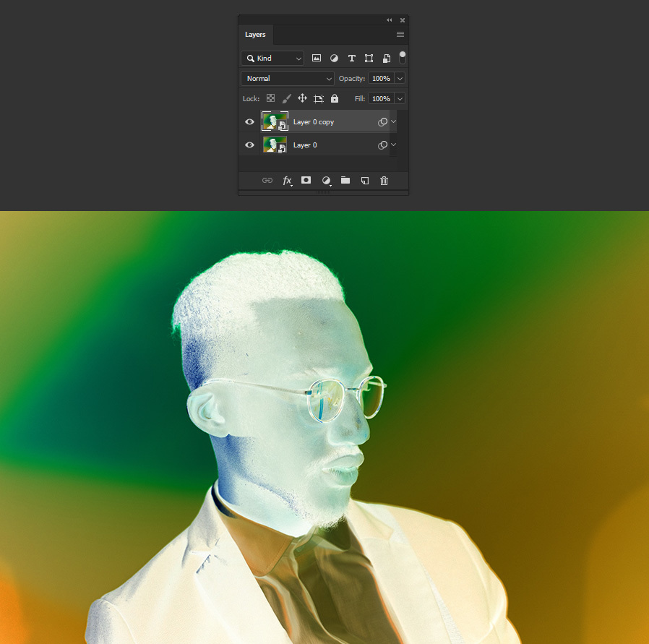Create a new layer
649x644 pixels.
[365, 181]
